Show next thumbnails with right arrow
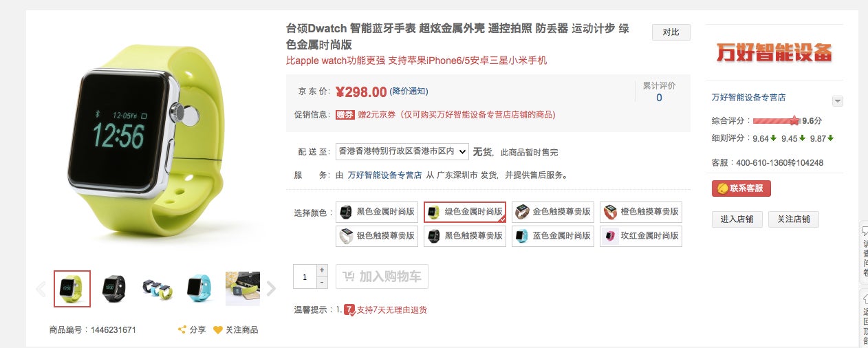868x348 pixels. [271, 289]
